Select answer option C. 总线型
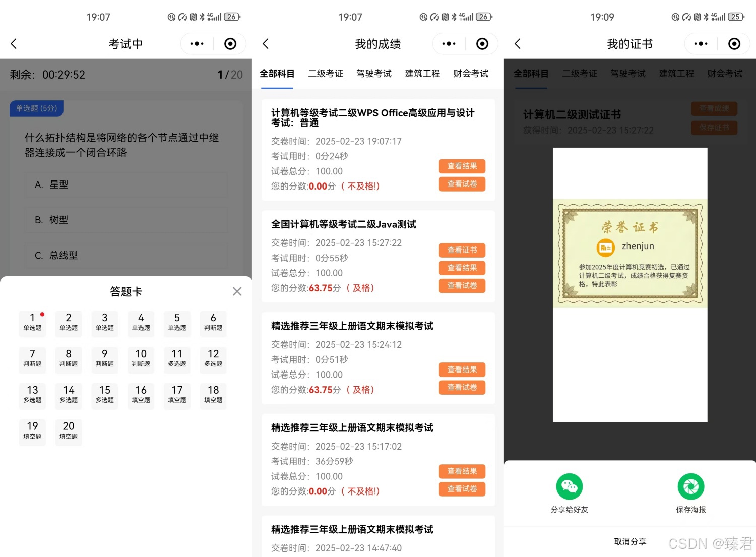This screenshot has height=557, width=756. tap(126, 256)
